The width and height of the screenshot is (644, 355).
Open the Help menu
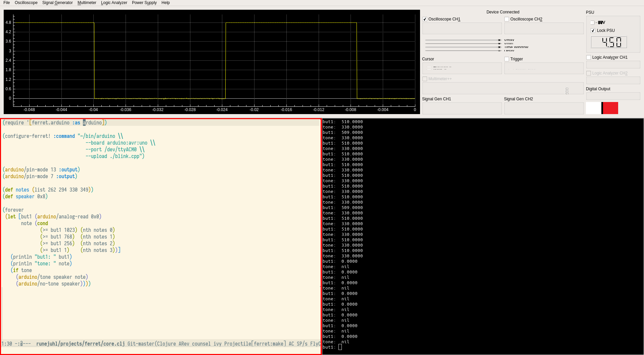point(166,3)
